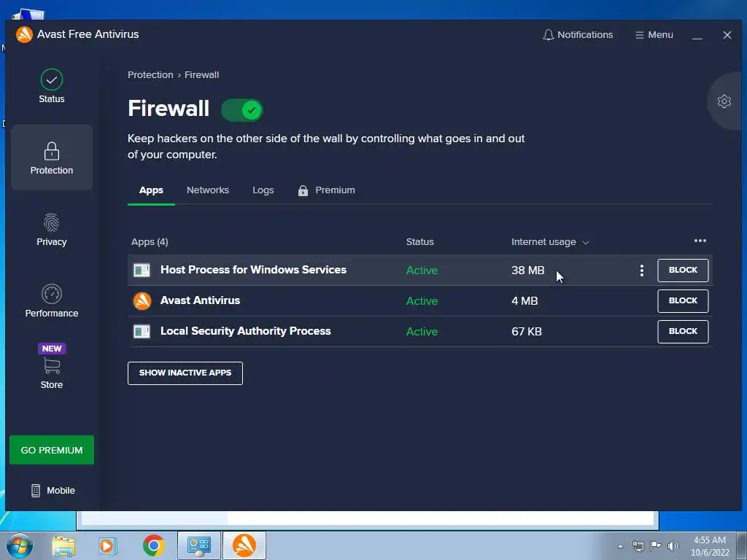This screenshot has width=747, height=560.
Task: Click Active status of Avast Antivirus
Action: tap(422, 301)
